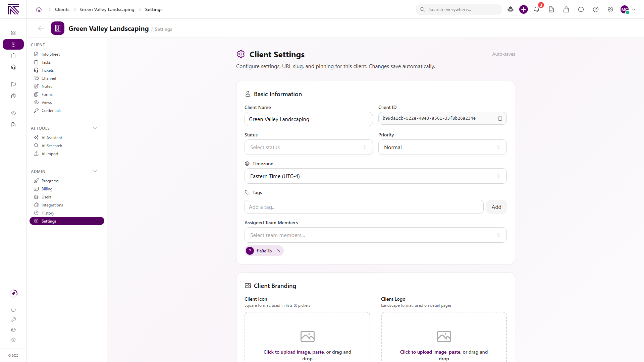Open AI Import
The height and width of the screenshot is (362, 644).
coord(67,154)
